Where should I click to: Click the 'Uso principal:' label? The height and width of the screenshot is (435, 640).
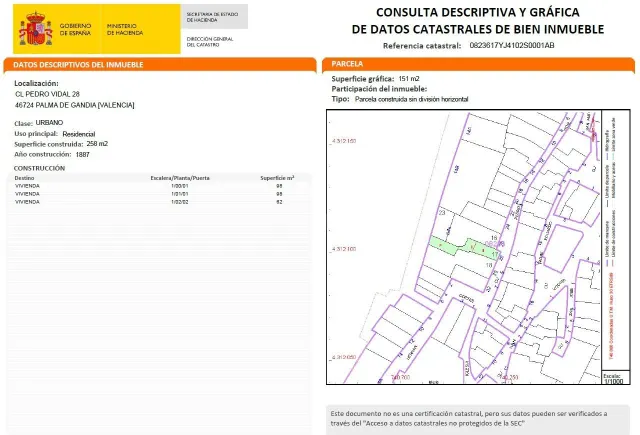[x=36, y=134]
